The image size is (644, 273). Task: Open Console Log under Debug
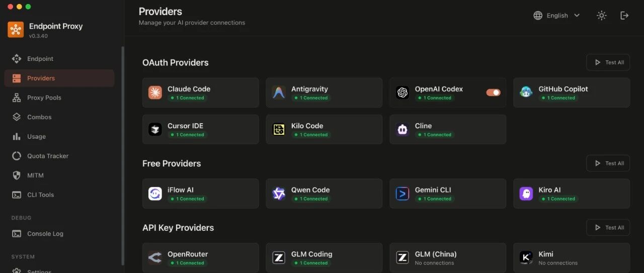click(x=59, y=234)
